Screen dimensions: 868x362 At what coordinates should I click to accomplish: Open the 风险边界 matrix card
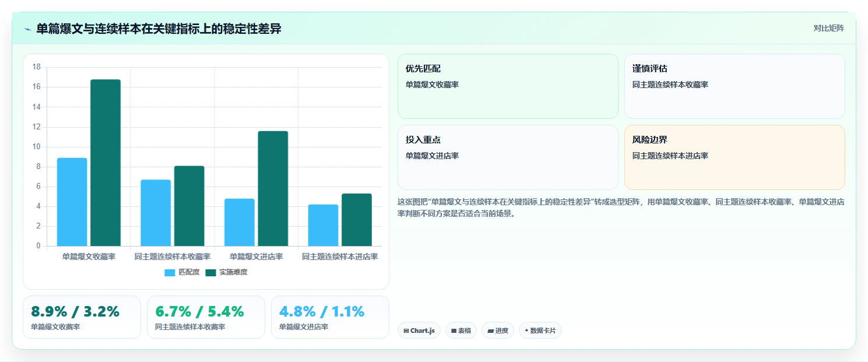pyautogui.click(x=735, y=157)
